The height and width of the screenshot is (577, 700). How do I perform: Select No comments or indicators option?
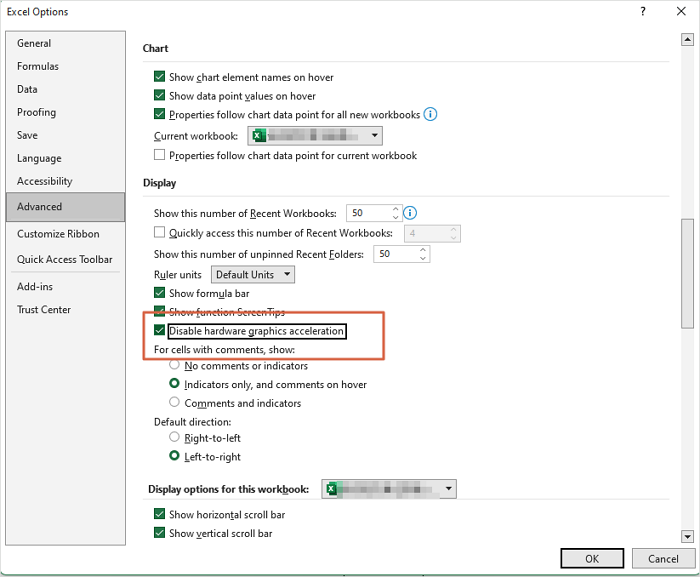(x=175, y=366)
